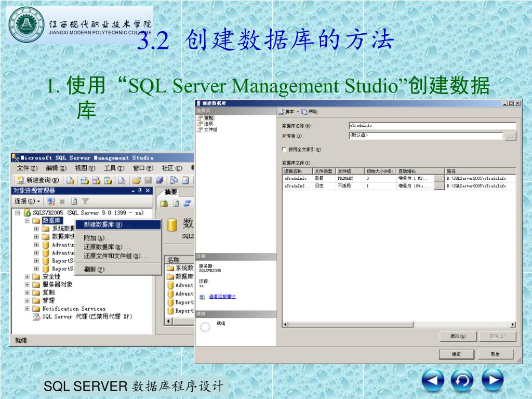Image resolution: width=532 pixels, height=399 pixels.
Task: Open the 工具(T) menu
Action: pyautogui.click(x=114, y=168)
